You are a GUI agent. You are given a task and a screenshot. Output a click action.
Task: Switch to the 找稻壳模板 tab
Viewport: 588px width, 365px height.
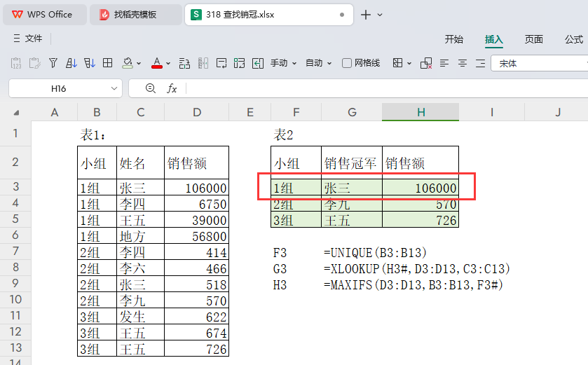pyautogui.click(x=135, y=15)
